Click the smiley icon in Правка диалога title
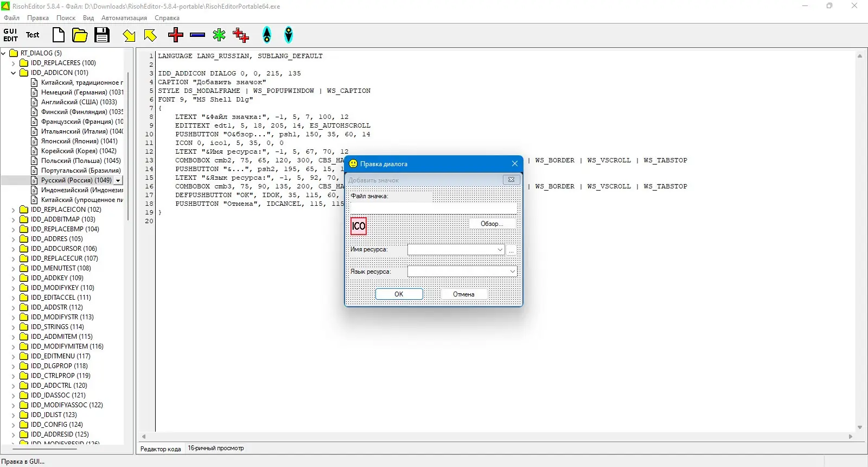The image size is (868, 467). [353, 163]
